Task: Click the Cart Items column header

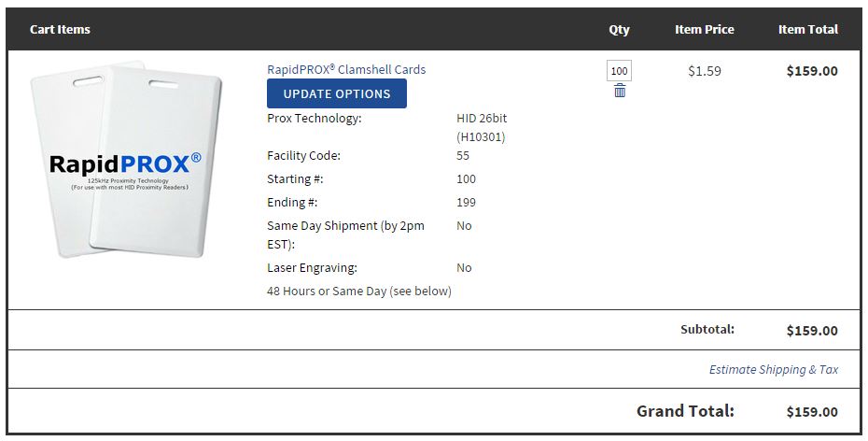Action: [x=60, y=29]
